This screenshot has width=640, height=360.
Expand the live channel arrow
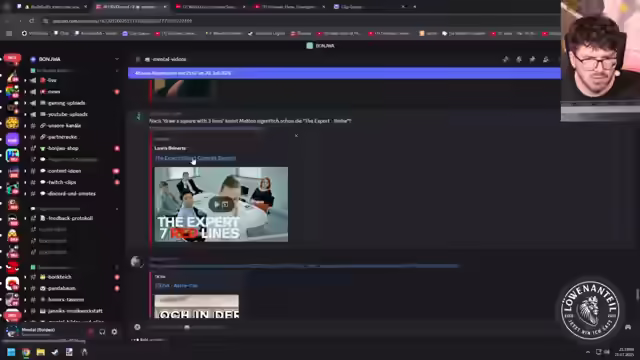[25, 80]
